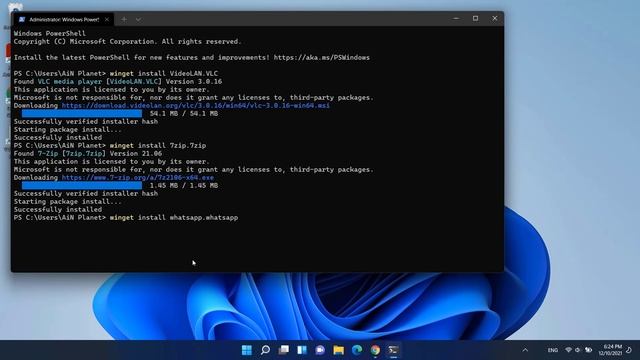Click the ENG language indicator

[553, 350]
